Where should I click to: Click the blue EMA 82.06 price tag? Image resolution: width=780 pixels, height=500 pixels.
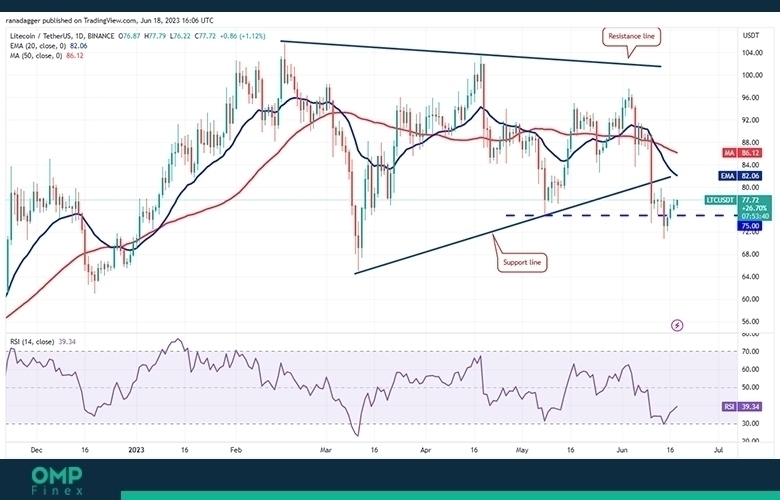point(741,176)
